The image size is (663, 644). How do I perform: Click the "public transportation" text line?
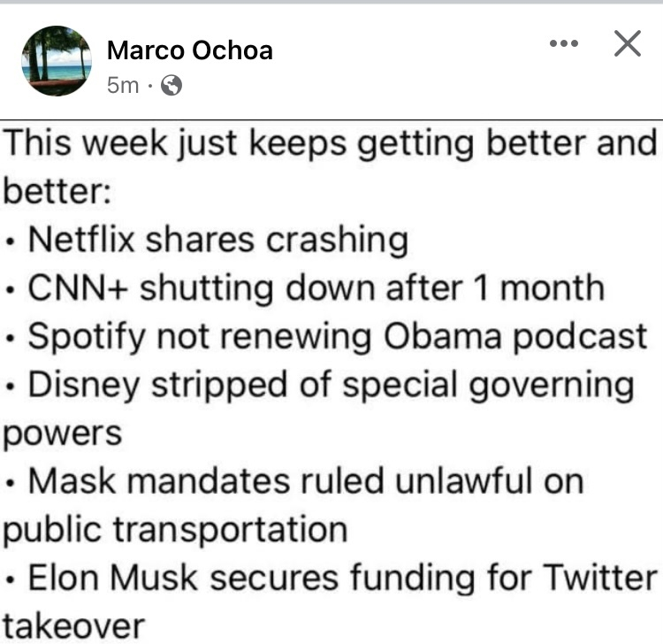[174, 530]
